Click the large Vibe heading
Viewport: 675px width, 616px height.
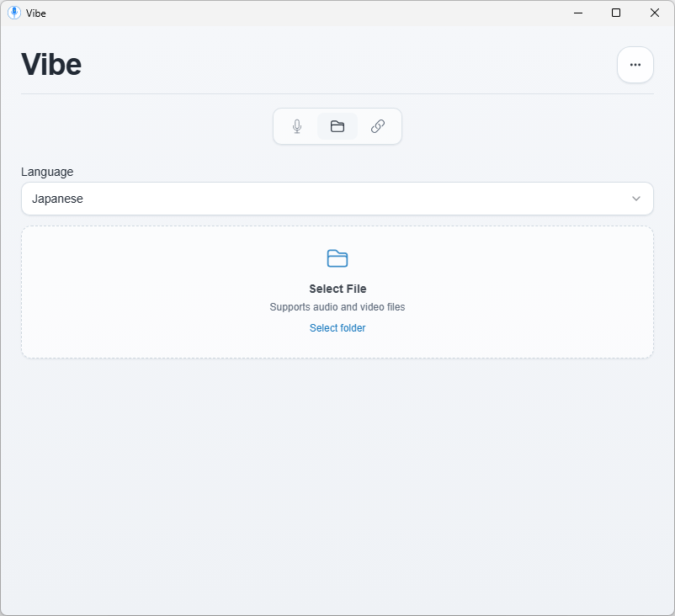coord(51,65)
